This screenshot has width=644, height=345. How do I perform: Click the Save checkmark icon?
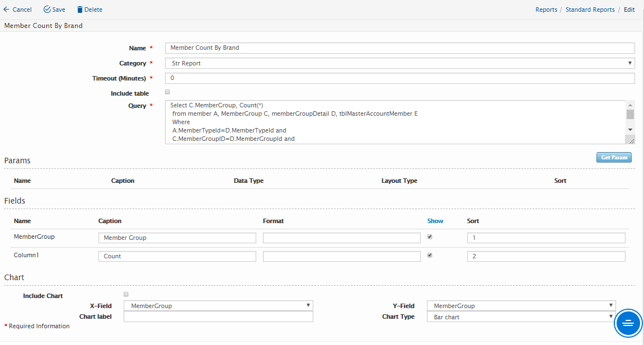(47, 10)
